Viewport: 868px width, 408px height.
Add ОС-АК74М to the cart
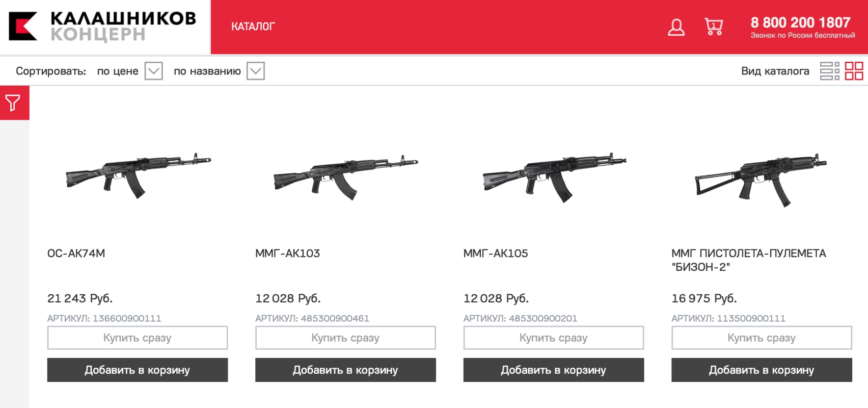(137, 370)
